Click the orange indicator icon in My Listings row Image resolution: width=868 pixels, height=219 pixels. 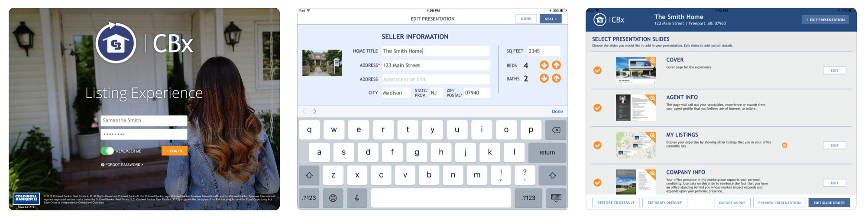[784, 145]
